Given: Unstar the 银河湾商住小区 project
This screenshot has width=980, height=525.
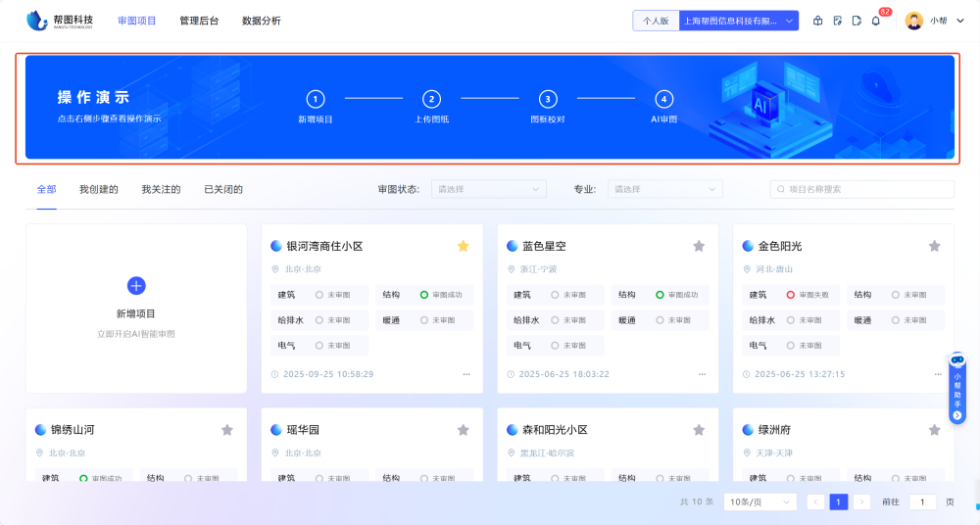Looking at the screenshot, I should click(464, 246).
